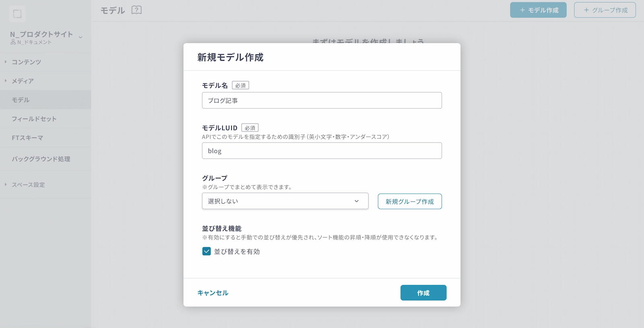This screenshot has width=644, height=328.
Task: Click the + グループ作成 header button
Action: pos(605,10)
